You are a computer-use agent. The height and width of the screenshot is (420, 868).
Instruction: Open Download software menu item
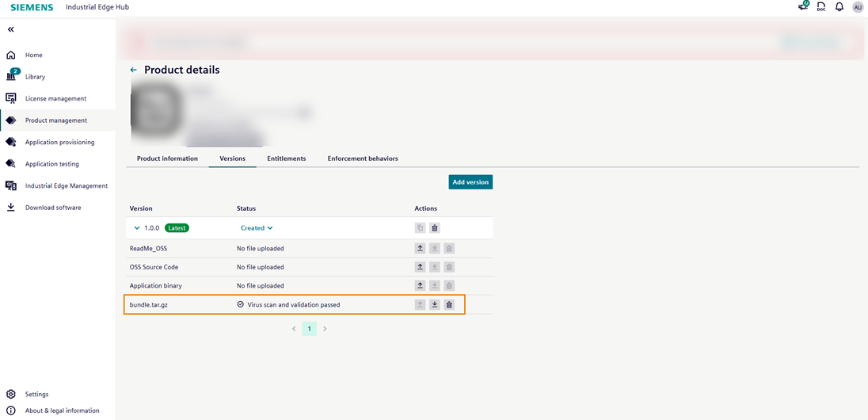point(53,208)
